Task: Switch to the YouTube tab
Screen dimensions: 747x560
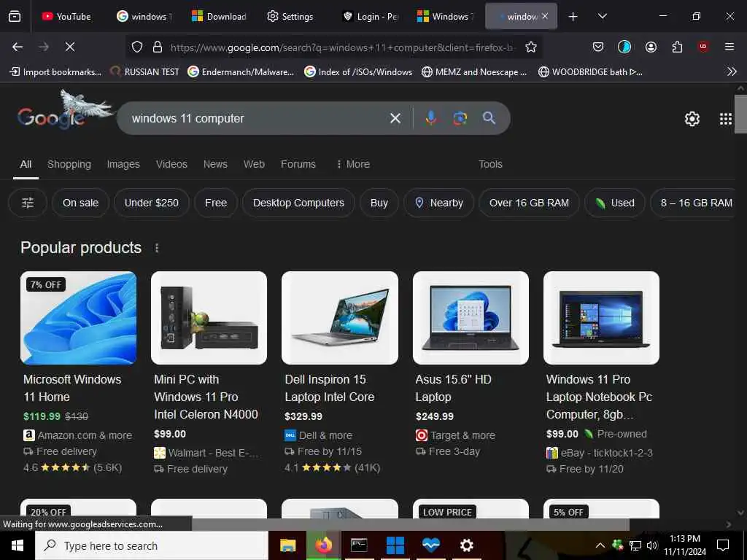Action: coord(66,17)
